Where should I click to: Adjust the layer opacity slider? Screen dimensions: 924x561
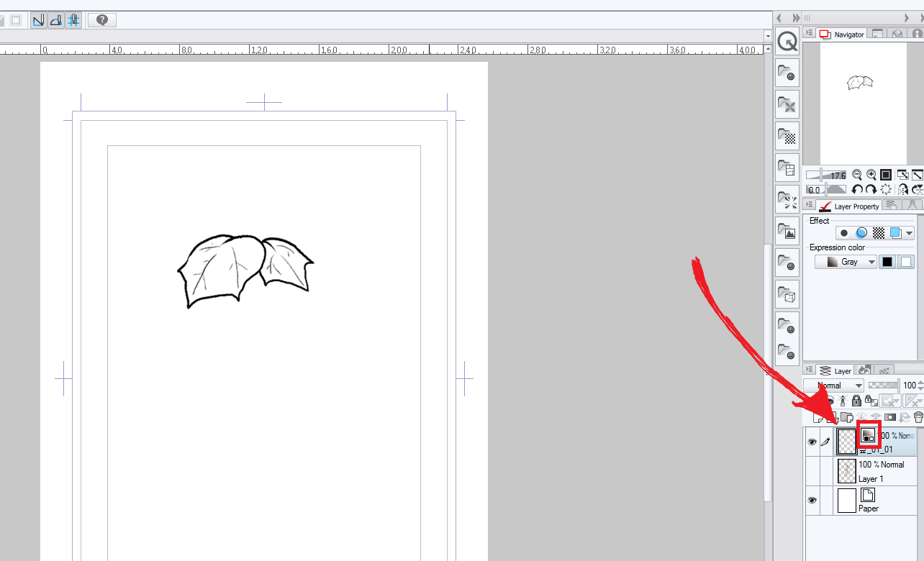click(x=883, y=386)
